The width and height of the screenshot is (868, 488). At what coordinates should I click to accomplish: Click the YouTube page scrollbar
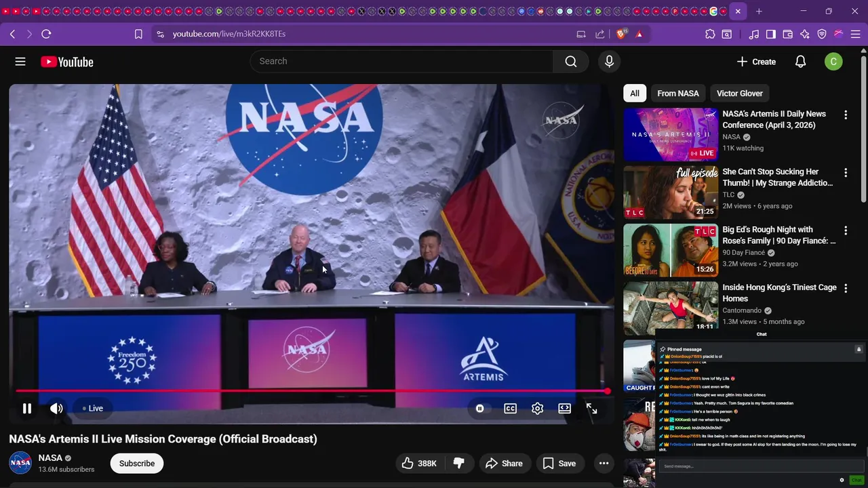point(863,129)
